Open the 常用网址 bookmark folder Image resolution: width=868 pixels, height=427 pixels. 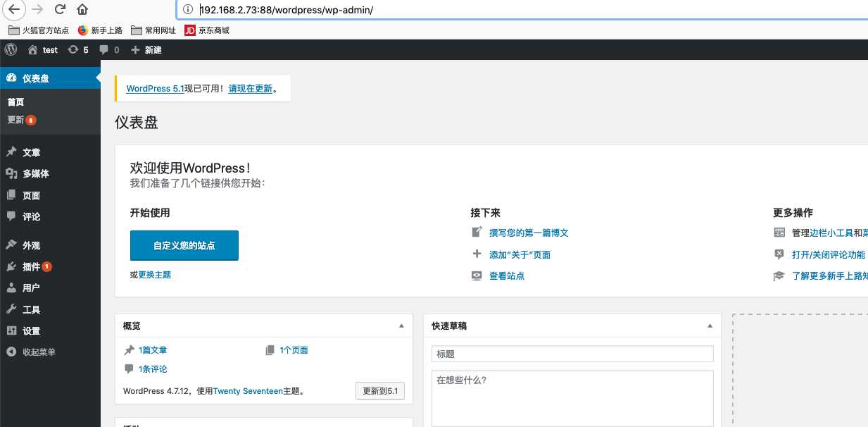click(153, 30)
